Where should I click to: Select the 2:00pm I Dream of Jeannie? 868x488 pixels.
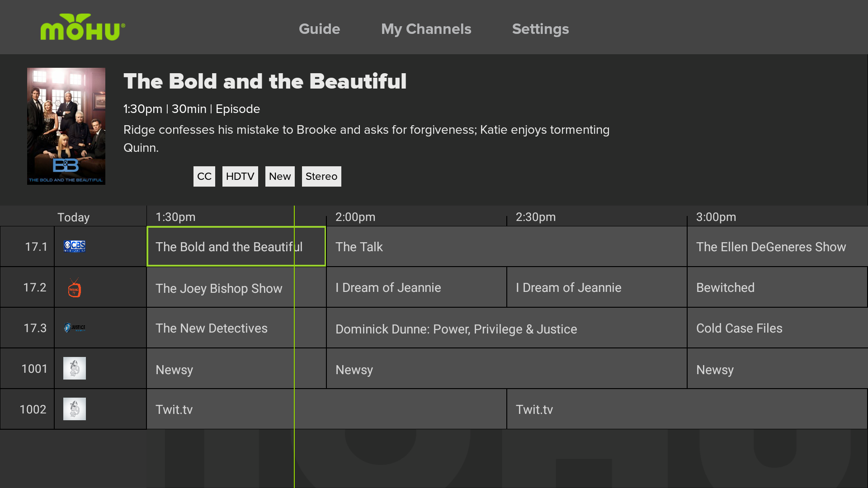tap(416, 287)
